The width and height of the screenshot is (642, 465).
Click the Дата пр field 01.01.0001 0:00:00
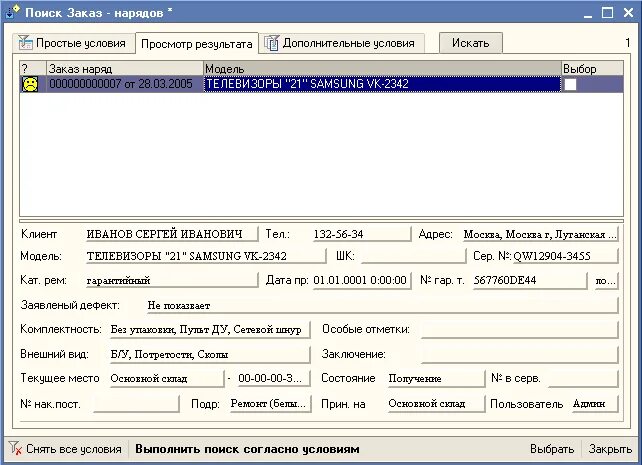362,280
